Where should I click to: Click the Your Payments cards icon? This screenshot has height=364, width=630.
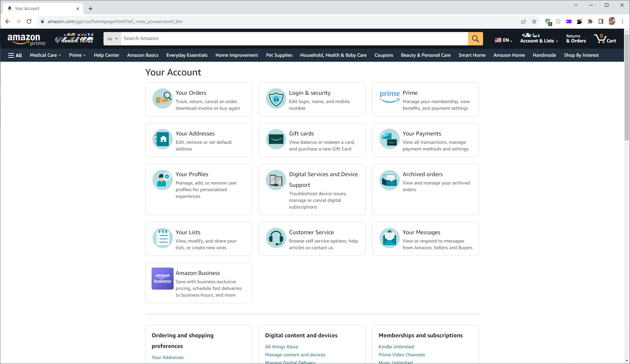389,139
